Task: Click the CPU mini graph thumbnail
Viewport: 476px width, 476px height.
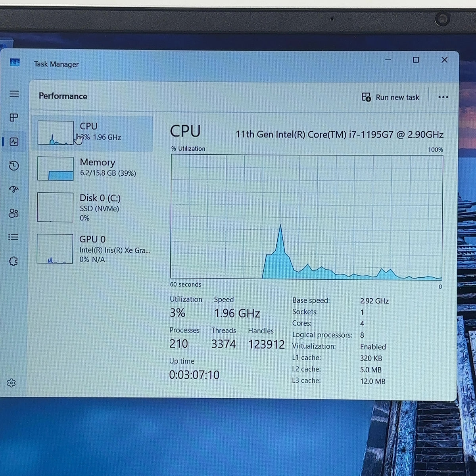Action: pos(55,133)
